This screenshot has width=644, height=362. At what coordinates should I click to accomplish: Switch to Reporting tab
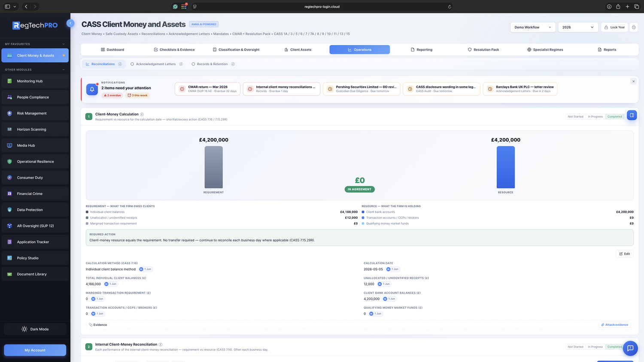pyautogui.click(x=422, y=50)
